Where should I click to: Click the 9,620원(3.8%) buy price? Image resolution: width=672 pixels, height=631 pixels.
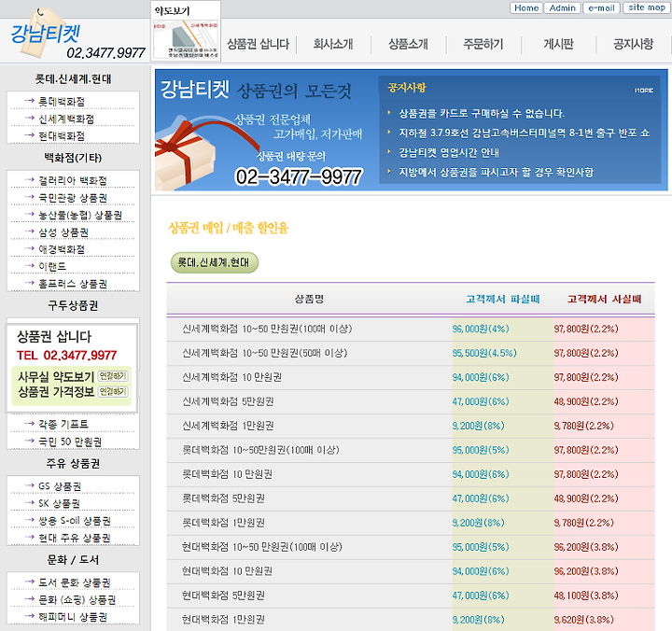tap(583, 620)
